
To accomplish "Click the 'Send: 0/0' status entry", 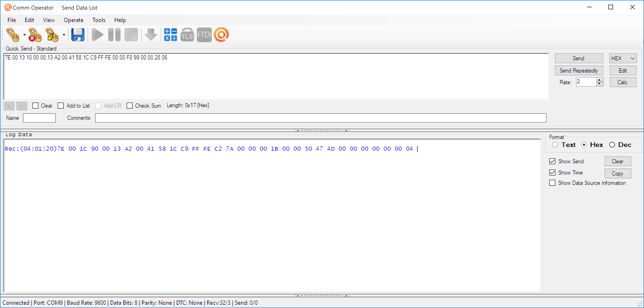I will (x=246, y=303).
